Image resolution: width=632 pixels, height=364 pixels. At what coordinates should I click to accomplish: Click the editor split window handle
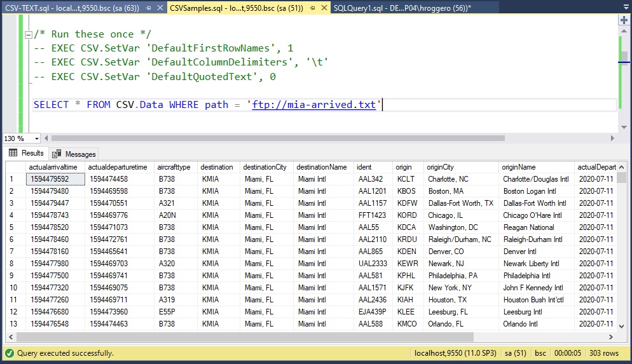pyautogui.click(x=624, y=20)
